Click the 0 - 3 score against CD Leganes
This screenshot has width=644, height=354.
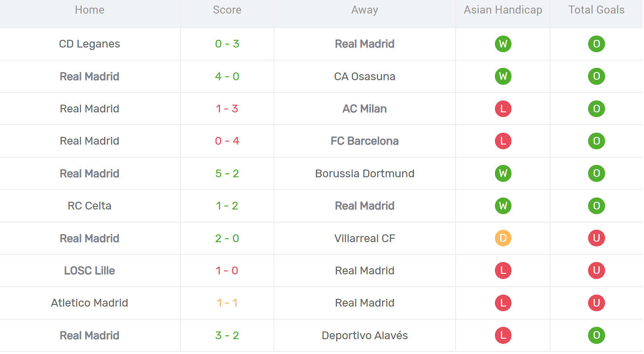pos(227,44)
